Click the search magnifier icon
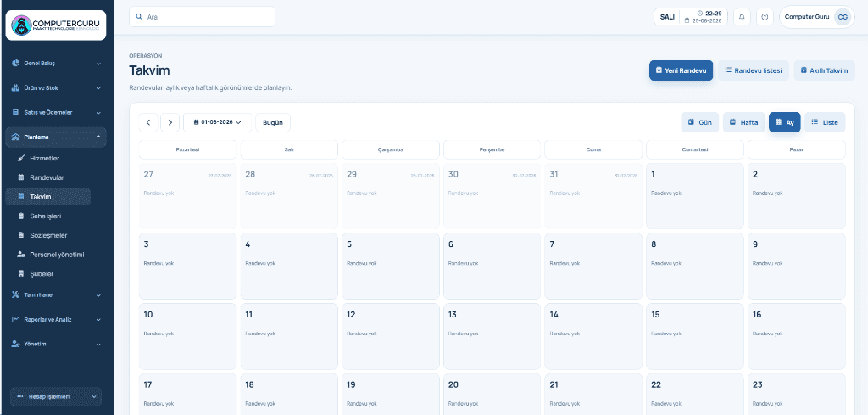868x415 pixels. coord(139,17)
